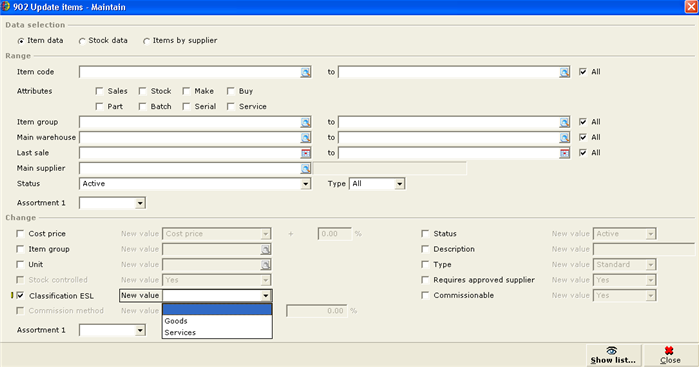Viewport: 699px width, 367px height.
Task: Open calendar picker for Last sale to date
Action: click(564, 153)
